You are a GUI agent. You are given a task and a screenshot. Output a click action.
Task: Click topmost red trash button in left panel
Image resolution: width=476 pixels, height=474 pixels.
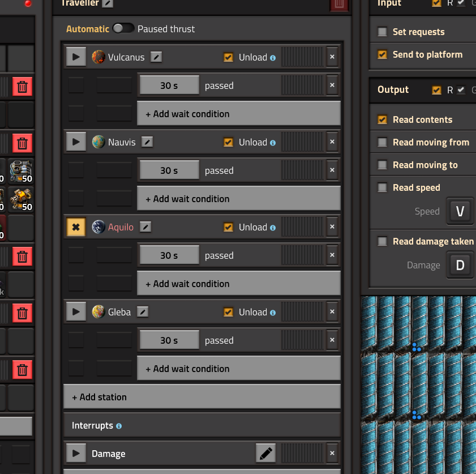pyautogui.click(x=22, y=87)
